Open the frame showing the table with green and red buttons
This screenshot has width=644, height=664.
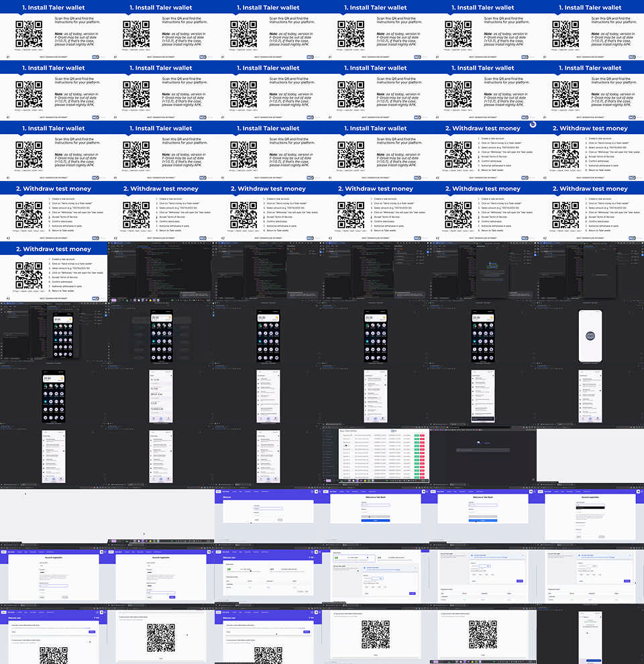tap(376, 453)
